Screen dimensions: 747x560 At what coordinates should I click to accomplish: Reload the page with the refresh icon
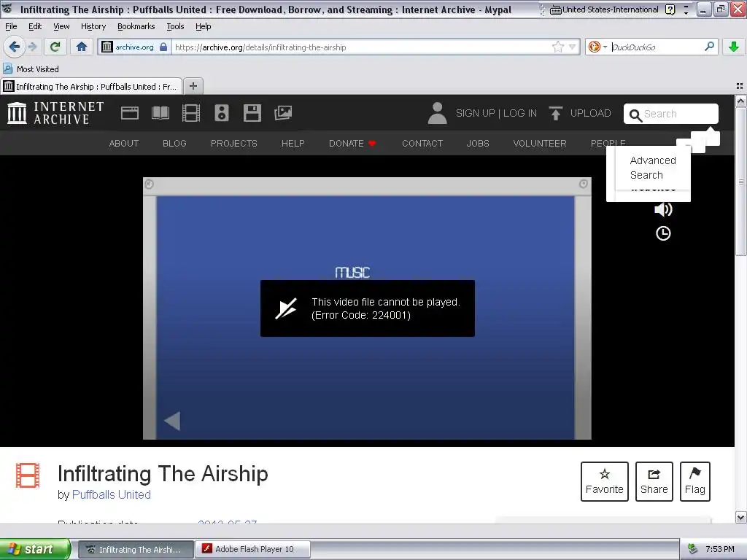pyautogui.click(x=55, y=47)
